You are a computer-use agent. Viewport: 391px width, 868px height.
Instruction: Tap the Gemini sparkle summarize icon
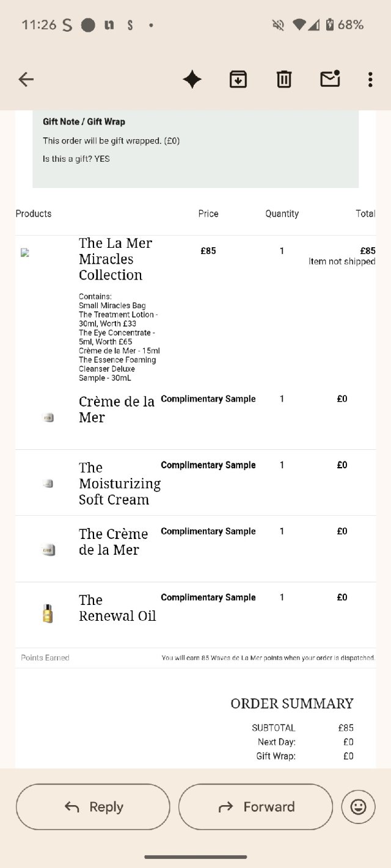coord(192,79)
